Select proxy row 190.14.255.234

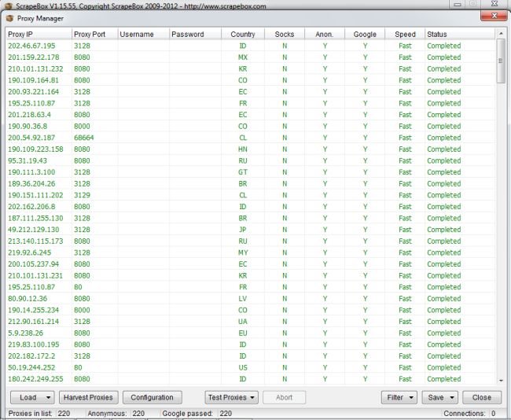click(x=251, y=310)
